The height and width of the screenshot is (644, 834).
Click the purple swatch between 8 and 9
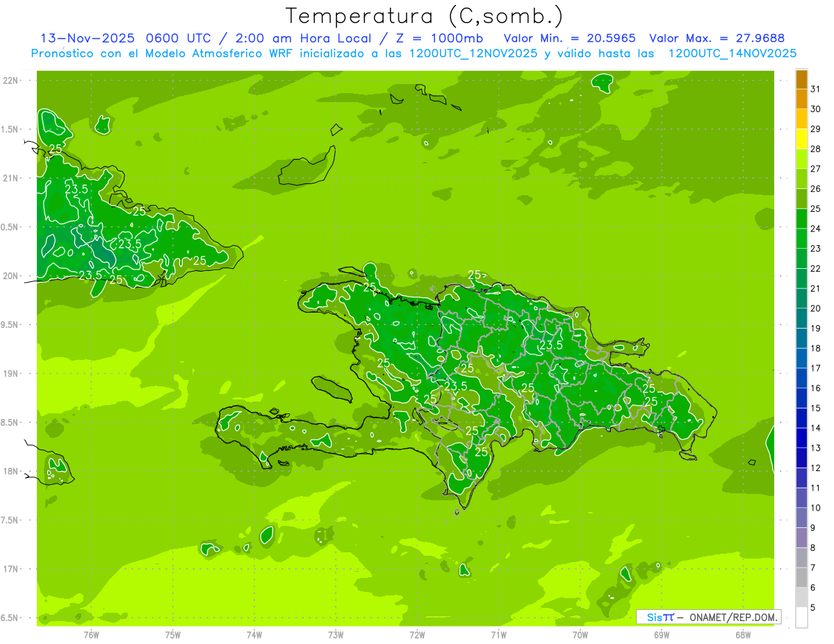(801, 538)
